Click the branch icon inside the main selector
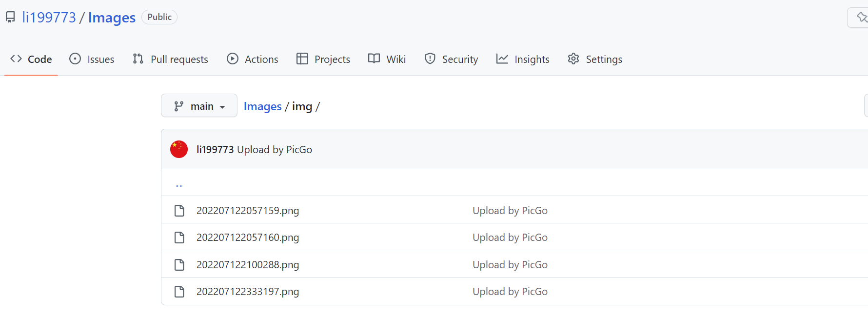This screenshot has width=868, height=318. click(178, 105)
